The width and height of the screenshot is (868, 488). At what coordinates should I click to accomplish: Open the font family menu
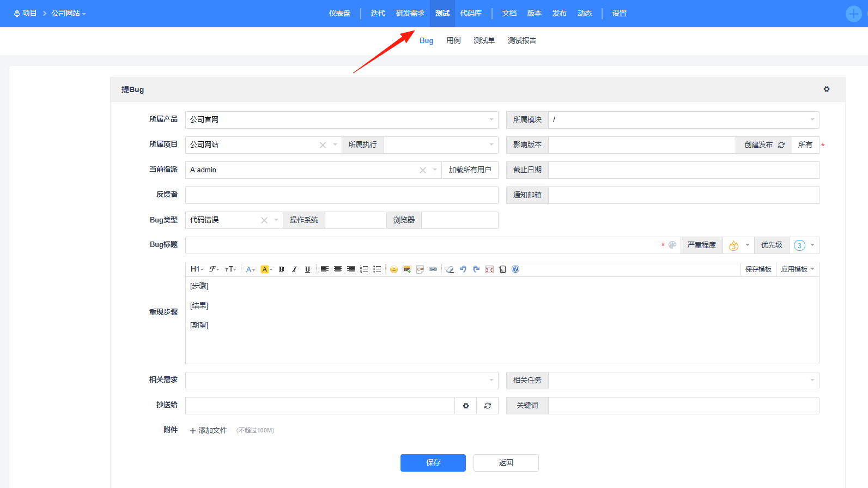coord(214,269)
